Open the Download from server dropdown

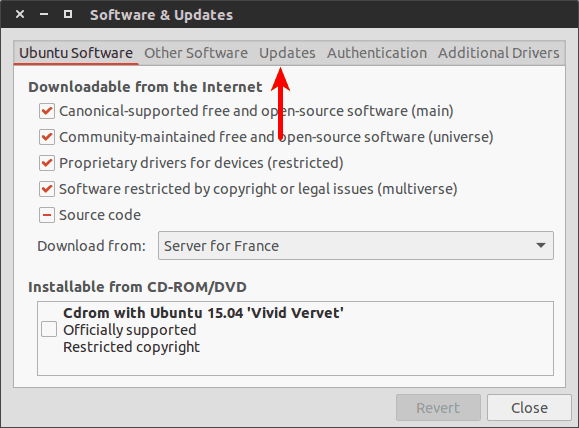coord(356,246)
